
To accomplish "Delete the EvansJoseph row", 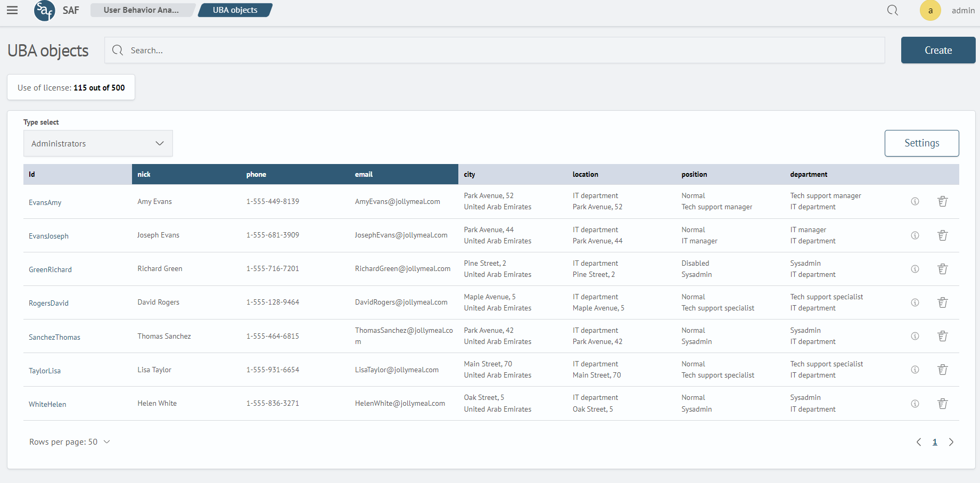I will tap(943, 235).
